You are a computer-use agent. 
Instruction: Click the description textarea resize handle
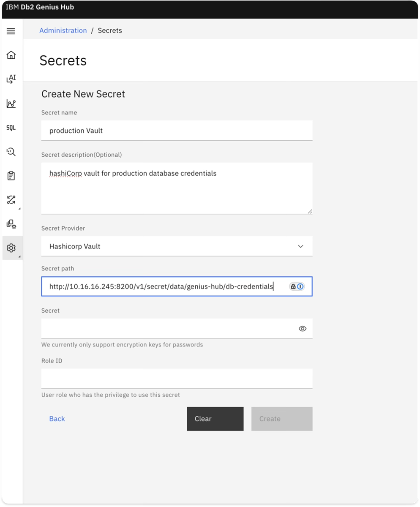pyautogui.click(x=310, y=211)
